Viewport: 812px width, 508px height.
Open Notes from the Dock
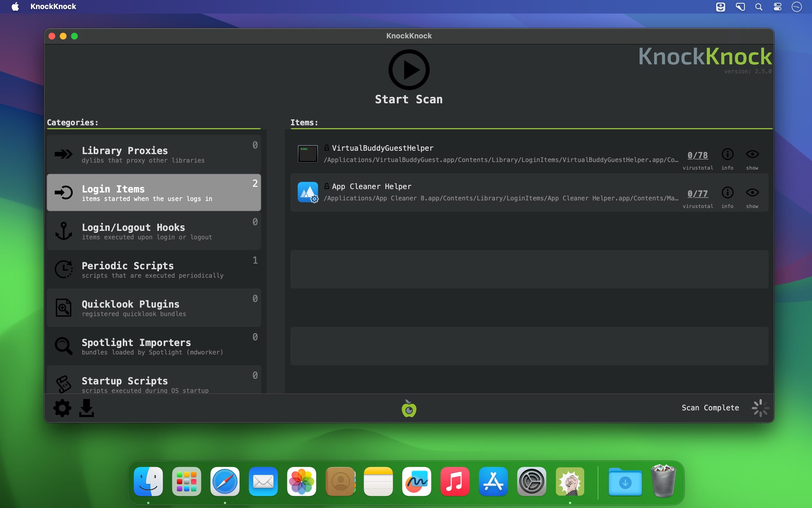(x=378, y=481)
